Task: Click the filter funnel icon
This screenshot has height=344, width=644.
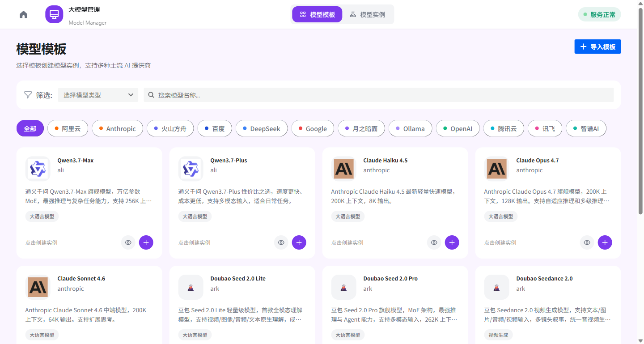Action: coord(28,95)
